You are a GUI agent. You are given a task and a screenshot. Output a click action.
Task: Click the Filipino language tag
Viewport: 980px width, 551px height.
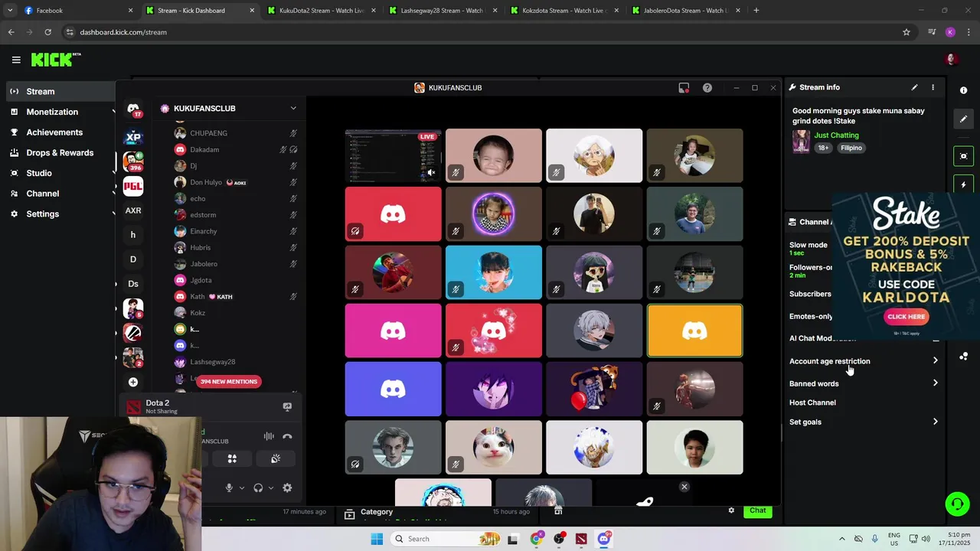pos(851,148)
